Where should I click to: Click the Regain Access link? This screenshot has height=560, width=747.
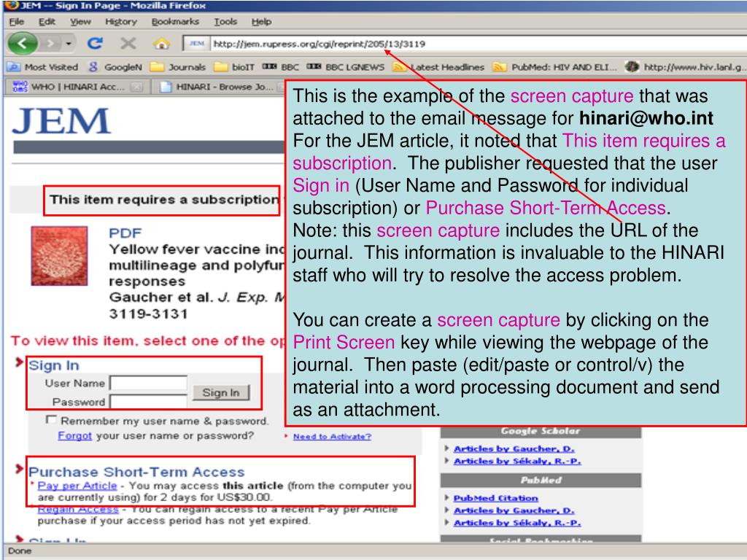click(x=77, y=509)
